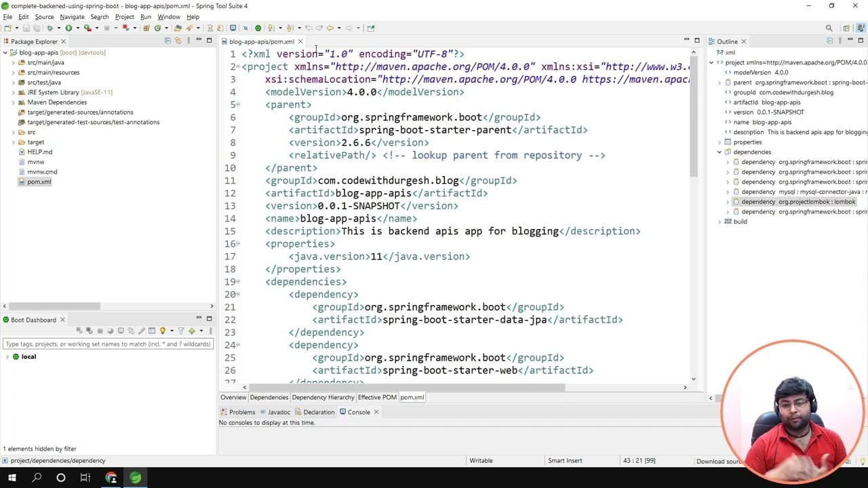Image resolution: width=868 pixels, height=488 pixels.
Task: Collapse All in the Outline view
Action: 830,41
